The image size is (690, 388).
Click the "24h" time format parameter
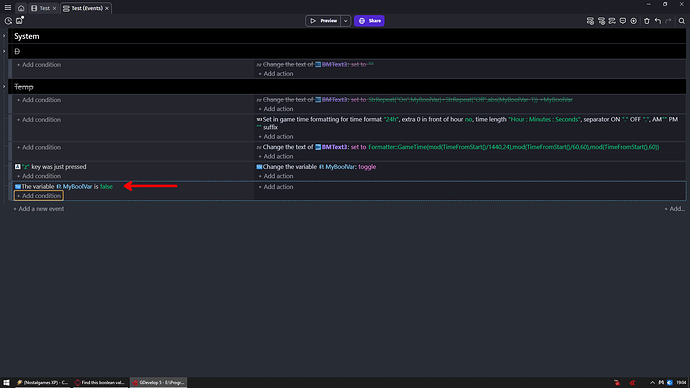[391, 120]
